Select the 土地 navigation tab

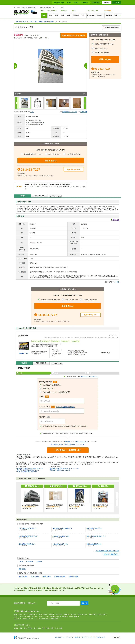[83, 15]
